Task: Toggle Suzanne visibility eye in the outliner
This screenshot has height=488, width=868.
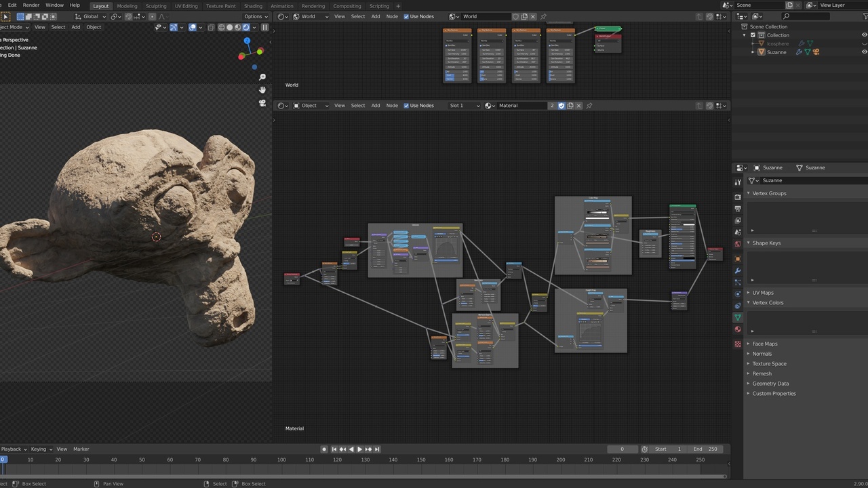Action: pyautogui.click(x=865, y=52)
